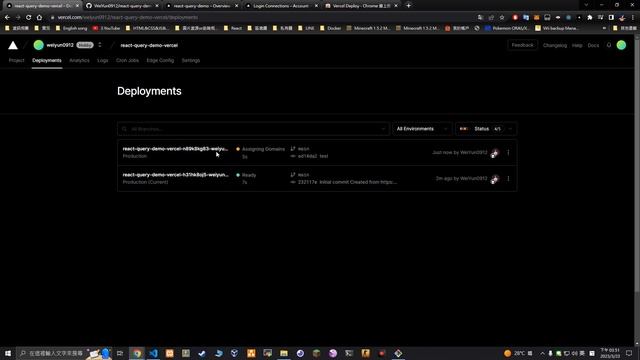Click the author avatar in the Just now row

pos(494,153)
